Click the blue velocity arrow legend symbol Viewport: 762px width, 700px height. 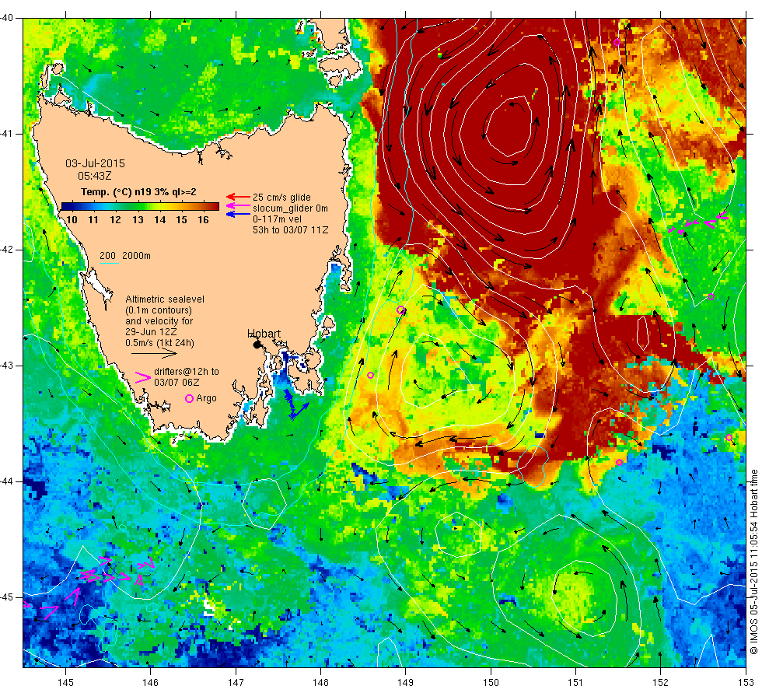(x=238, y=214)
